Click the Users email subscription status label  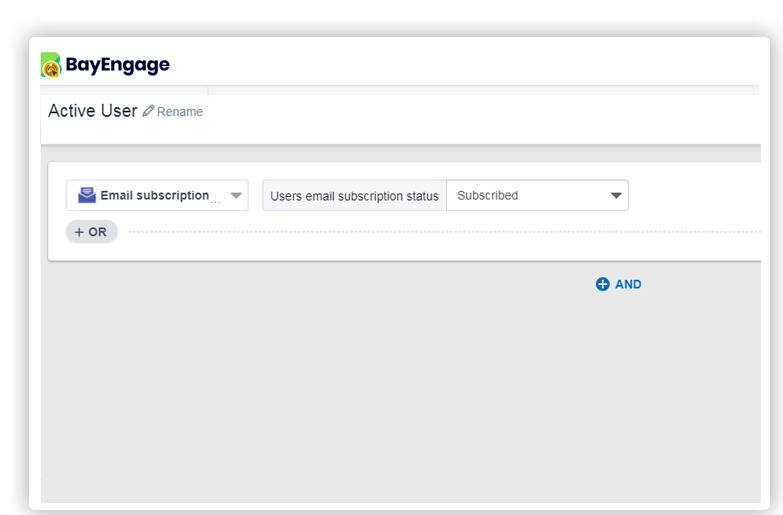pyautogui.click(x=355, y=196)
